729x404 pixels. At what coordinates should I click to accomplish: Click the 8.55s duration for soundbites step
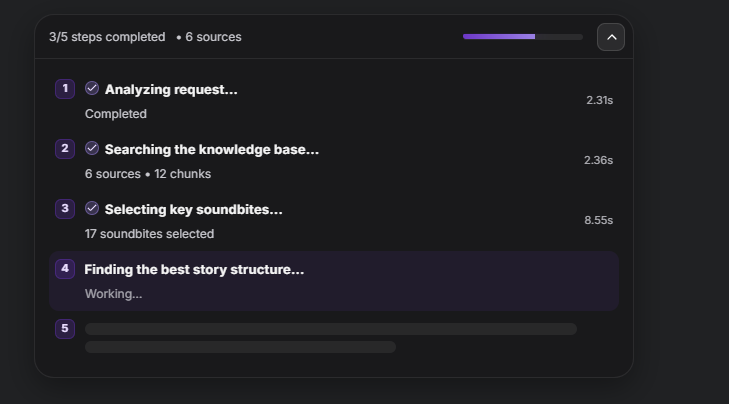[598, 220]
